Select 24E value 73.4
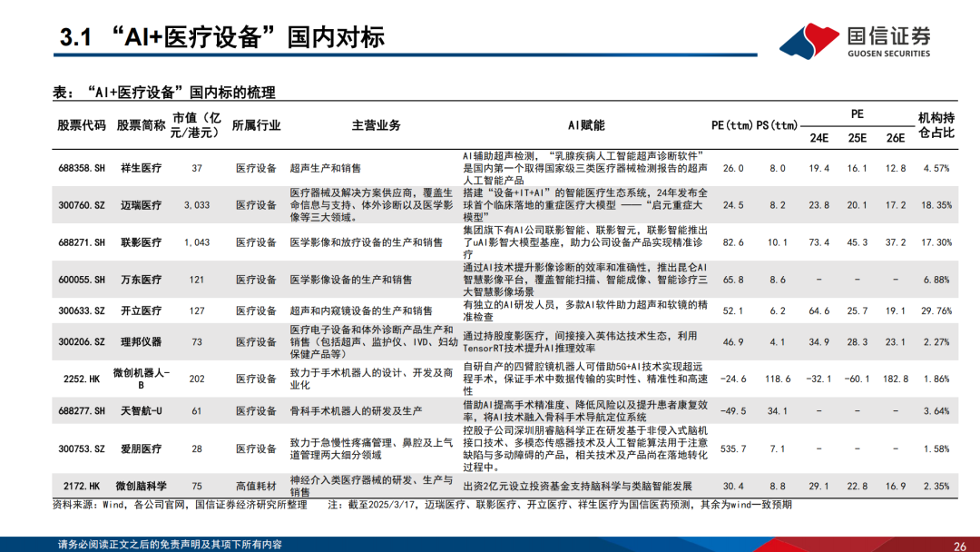This screenshot has width=980, height=552. point(818,242)
